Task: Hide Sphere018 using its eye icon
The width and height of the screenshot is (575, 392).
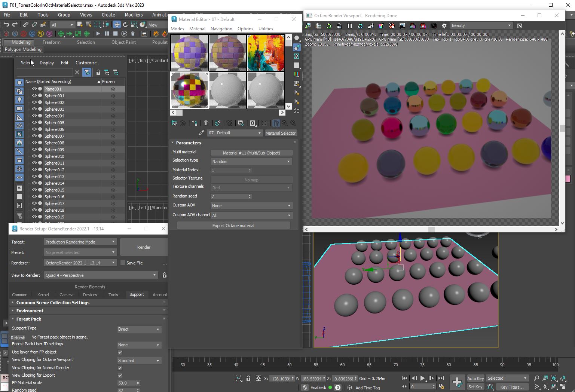Action: pos(34,210)
